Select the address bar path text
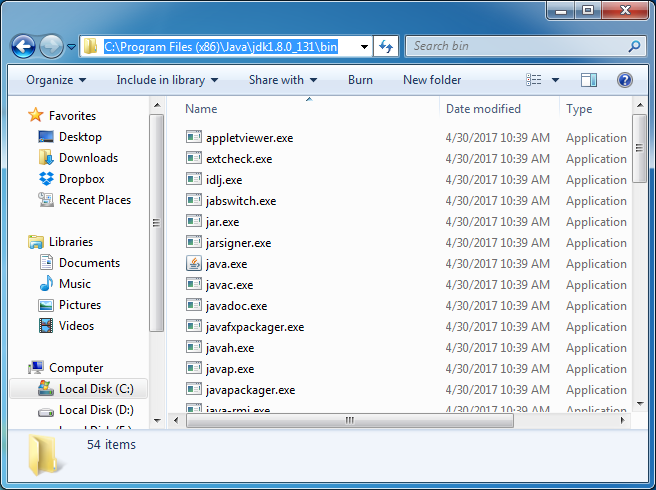 point(220,46)
